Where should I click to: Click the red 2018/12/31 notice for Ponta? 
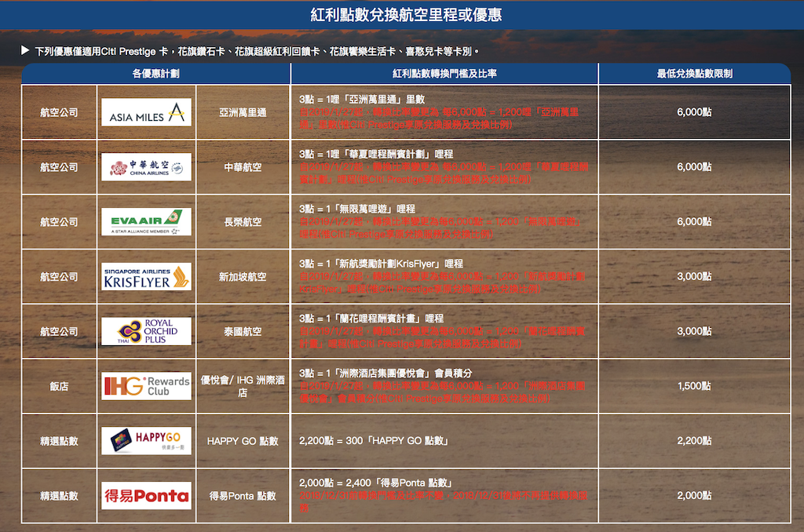(443, 501)
